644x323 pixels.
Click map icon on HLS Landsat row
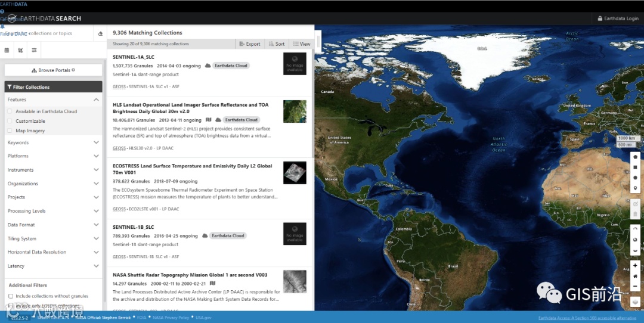point(208,120)
